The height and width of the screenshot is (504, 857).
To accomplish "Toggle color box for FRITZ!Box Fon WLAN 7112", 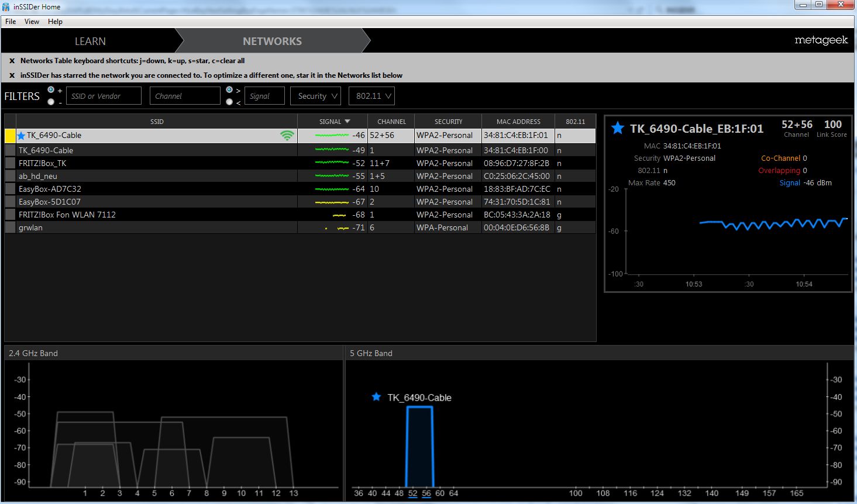I will point(11,215).
